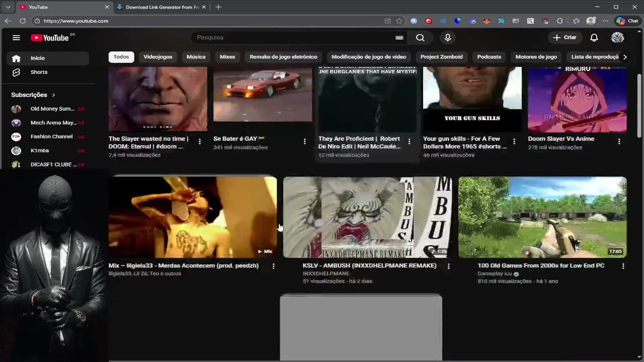Open Shorts in the sidebar
644x362 pixels.
click(48, 72)
